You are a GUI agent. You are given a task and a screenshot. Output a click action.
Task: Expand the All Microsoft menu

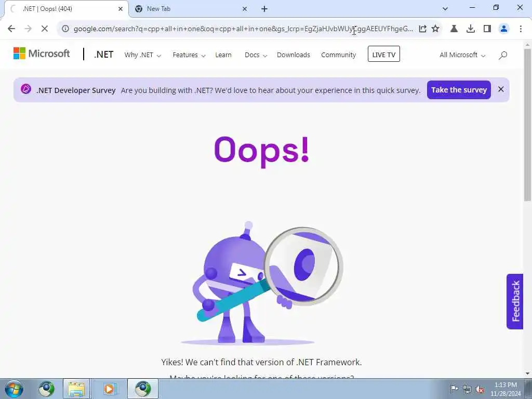click(x=462, y=55)
